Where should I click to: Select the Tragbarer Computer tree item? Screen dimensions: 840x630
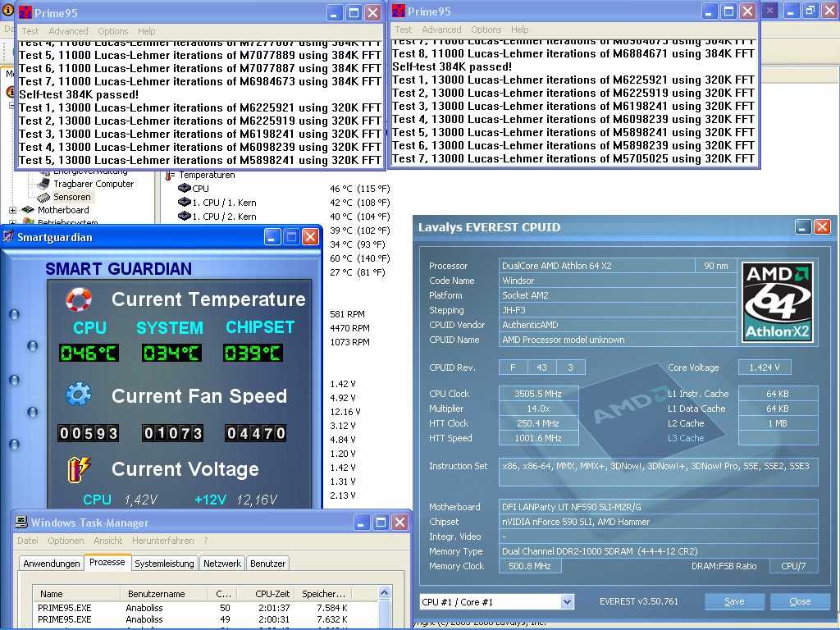[94, 184]
